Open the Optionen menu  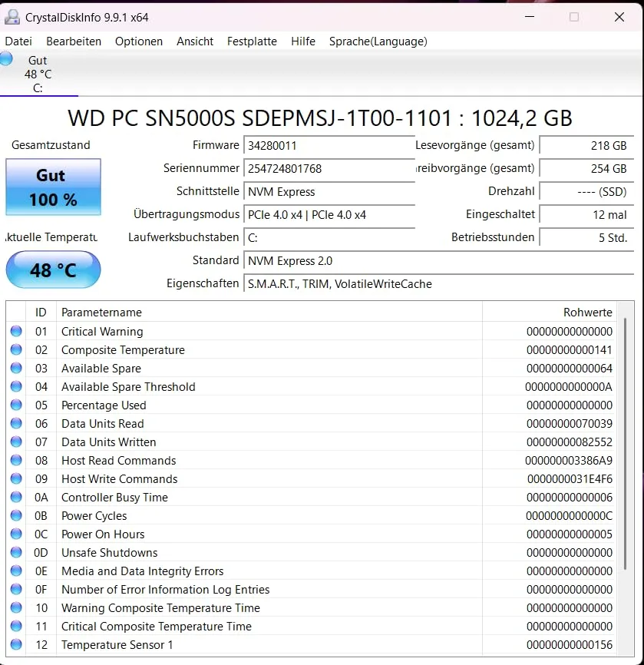[x=139, y=41]
